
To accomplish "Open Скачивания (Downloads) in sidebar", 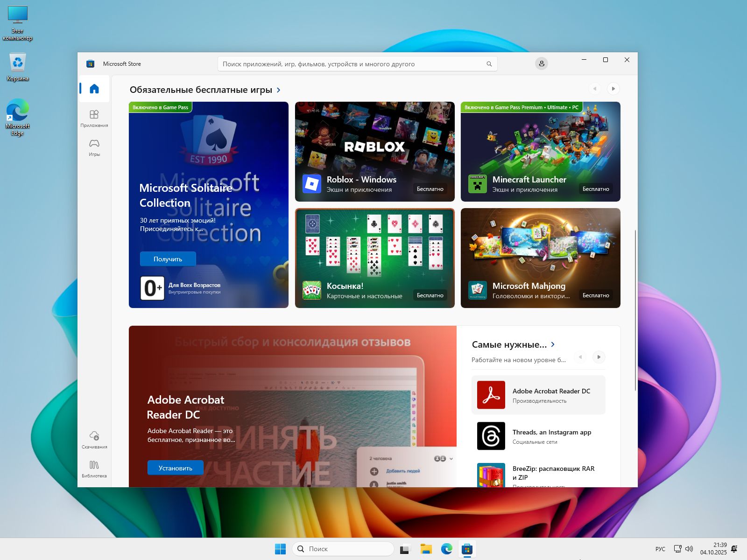I will tap(94, 440).
